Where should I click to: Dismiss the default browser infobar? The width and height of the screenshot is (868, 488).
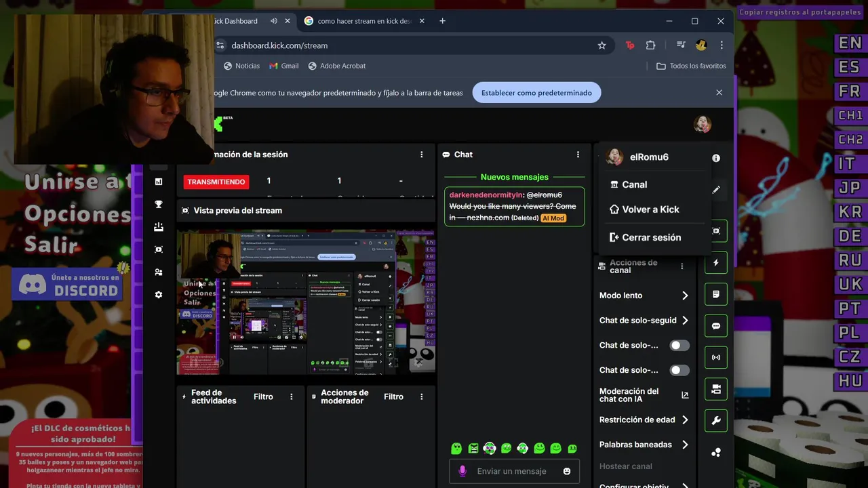pos(719,93)
